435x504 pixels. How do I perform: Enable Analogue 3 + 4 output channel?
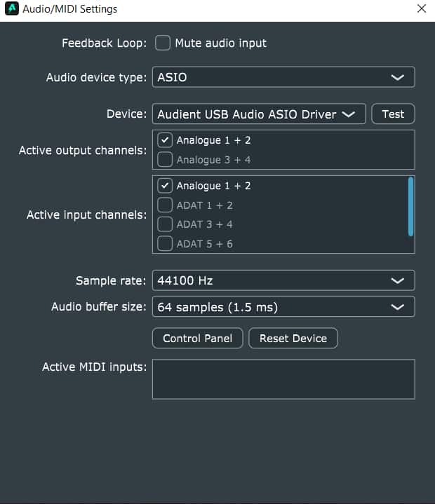pos(166,160)
